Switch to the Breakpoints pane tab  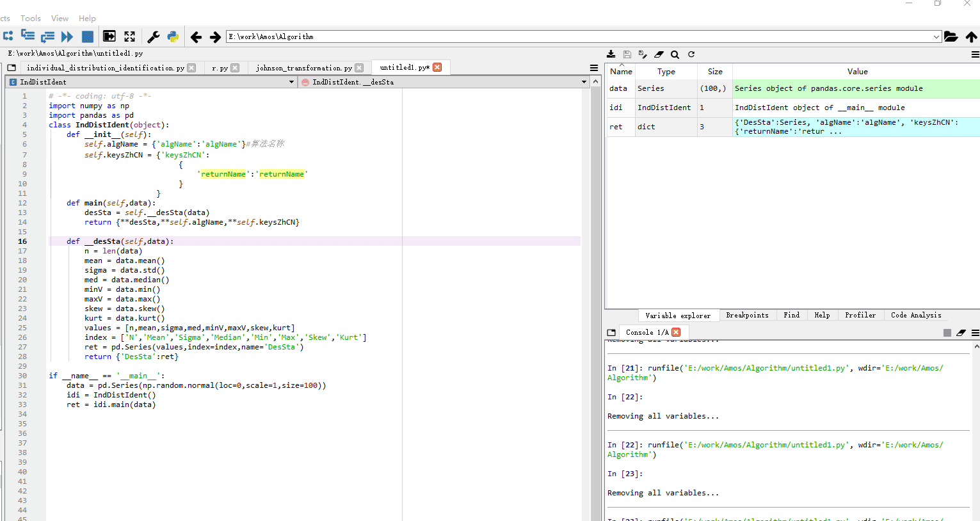pos(747,315)
